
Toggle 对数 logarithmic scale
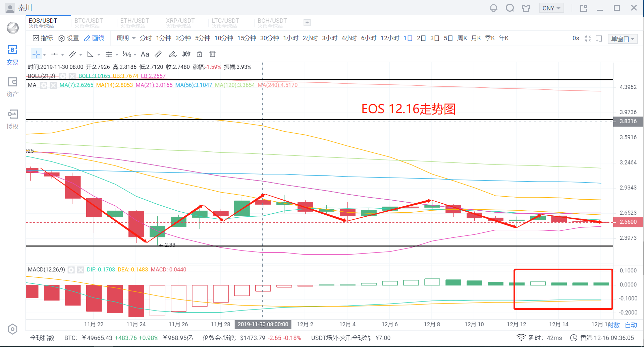click(x=614, y=325)
